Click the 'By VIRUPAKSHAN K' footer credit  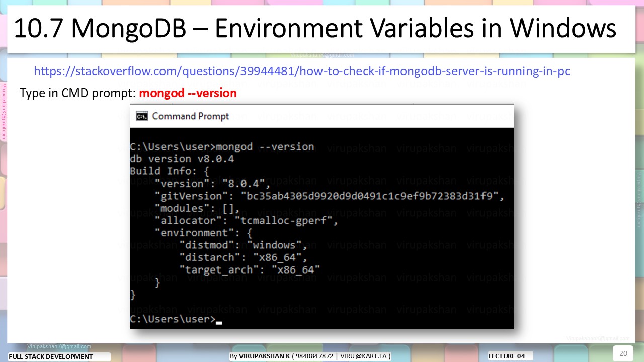click(x=310, y=356)
